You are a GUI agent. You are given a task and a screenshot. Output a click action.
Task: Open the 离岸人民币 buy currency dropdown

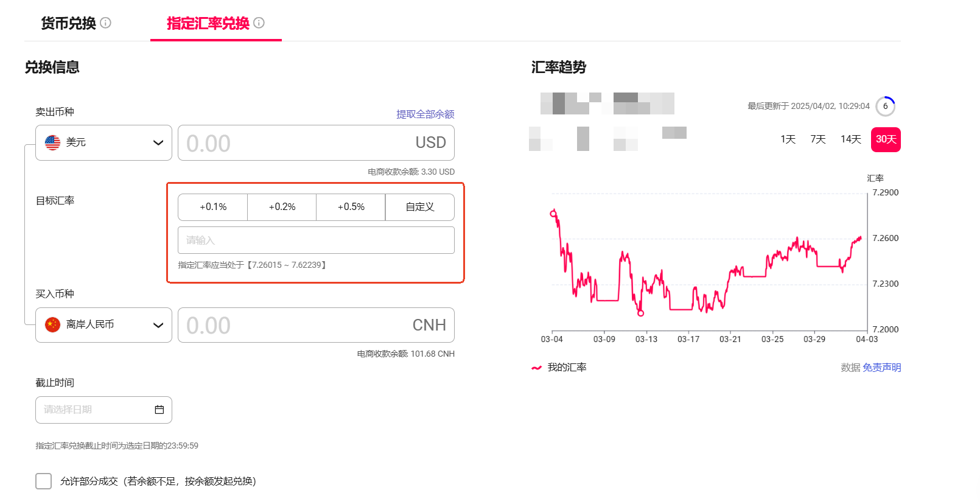click(x=103, y=325)
